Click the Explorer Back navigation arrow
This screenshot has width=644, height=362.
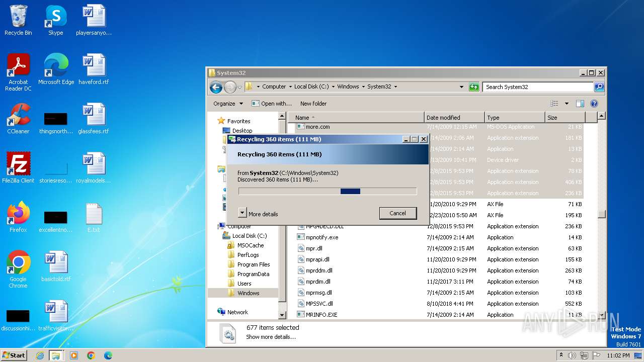[x=216, y=87]
